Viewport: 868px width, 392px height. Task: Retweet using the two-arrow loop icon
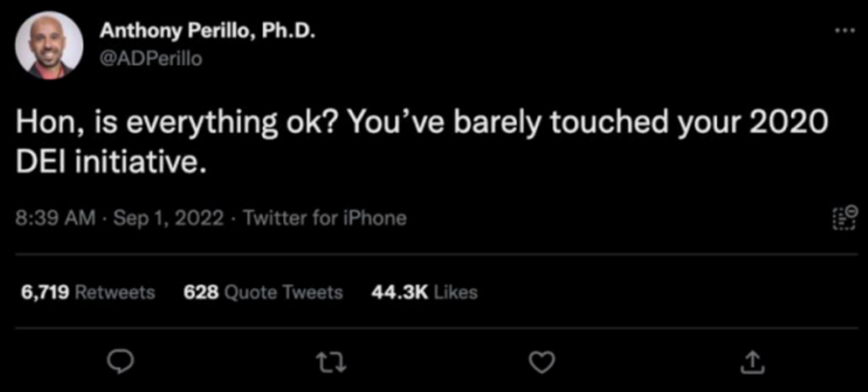[x=330, y=363]
